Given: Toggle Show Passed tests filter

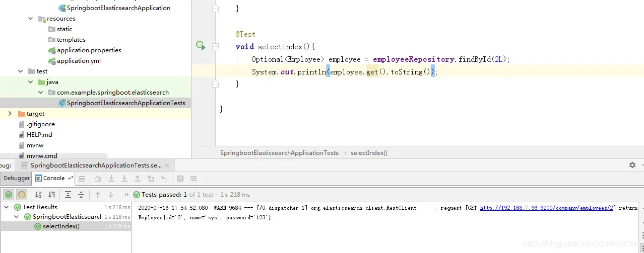Looking at the screenshot, I should pyautogui.click(x=9, y=195).
